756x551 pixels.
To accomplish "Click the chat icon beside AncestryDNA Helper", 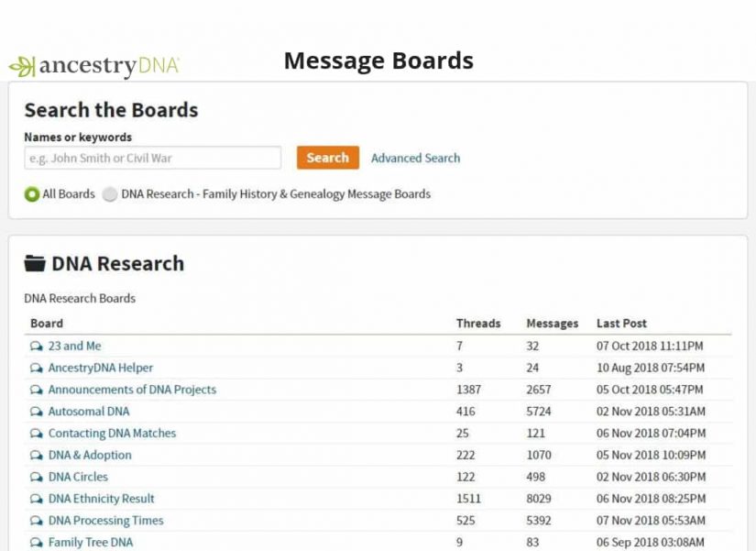I will (37, 369).
